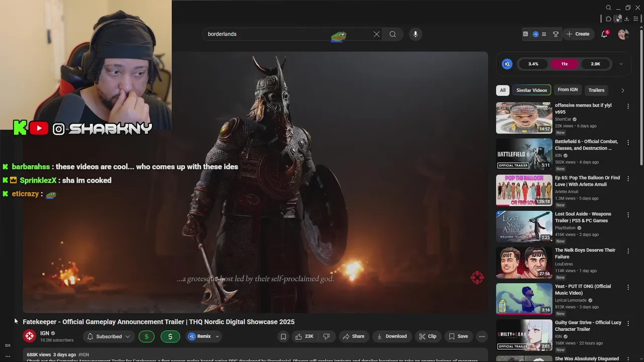Open ShortCat channel name

(563, 119)
